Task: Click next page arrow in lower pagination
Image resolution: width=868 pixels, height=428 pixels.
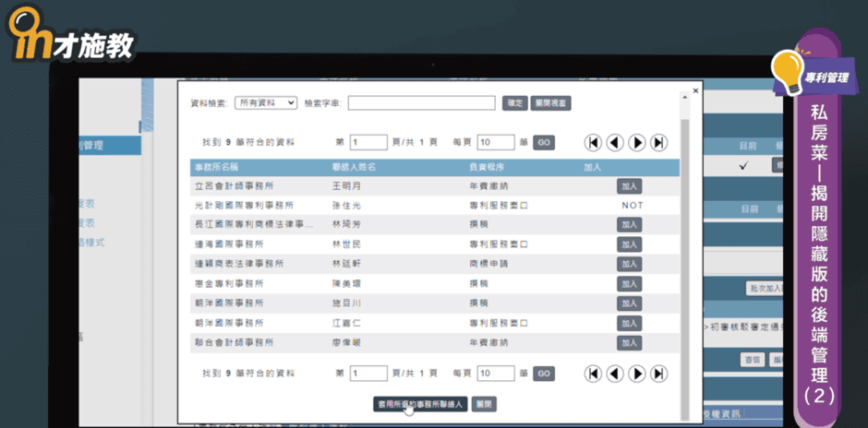Action: pyautogui.click(x=637, y=374)
